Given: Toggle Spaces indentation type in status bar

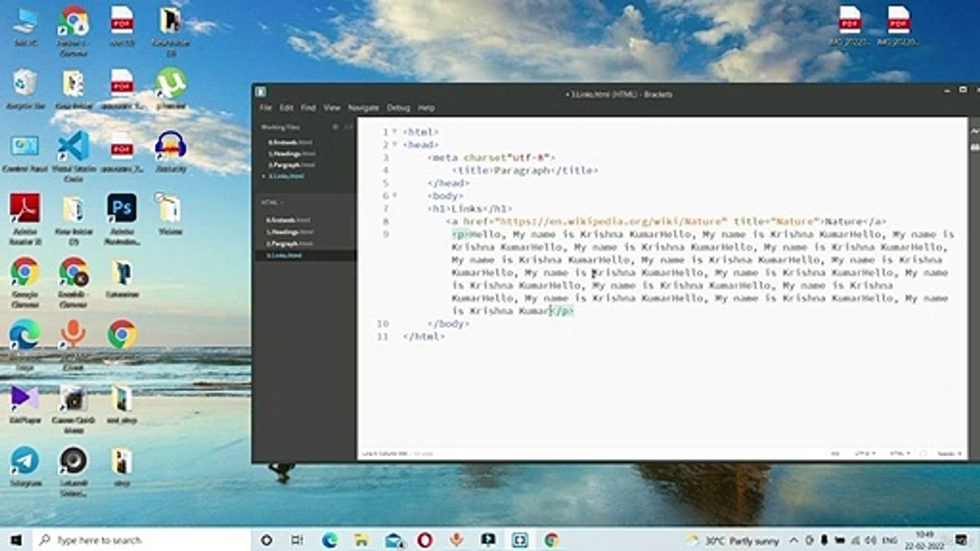Looking at the screenshot, I should [x=949, y=454].
